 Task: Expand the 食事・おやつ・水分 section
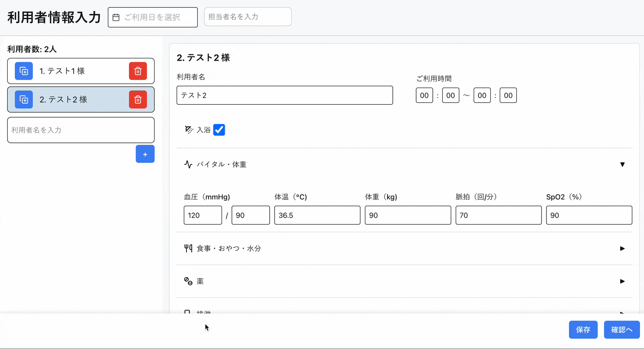622,248
